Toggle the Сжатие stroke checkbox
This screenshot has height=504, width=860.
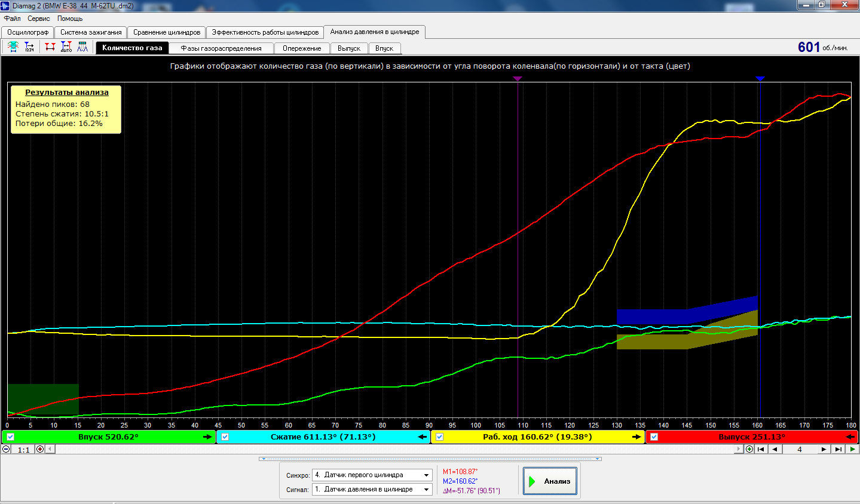225,437
